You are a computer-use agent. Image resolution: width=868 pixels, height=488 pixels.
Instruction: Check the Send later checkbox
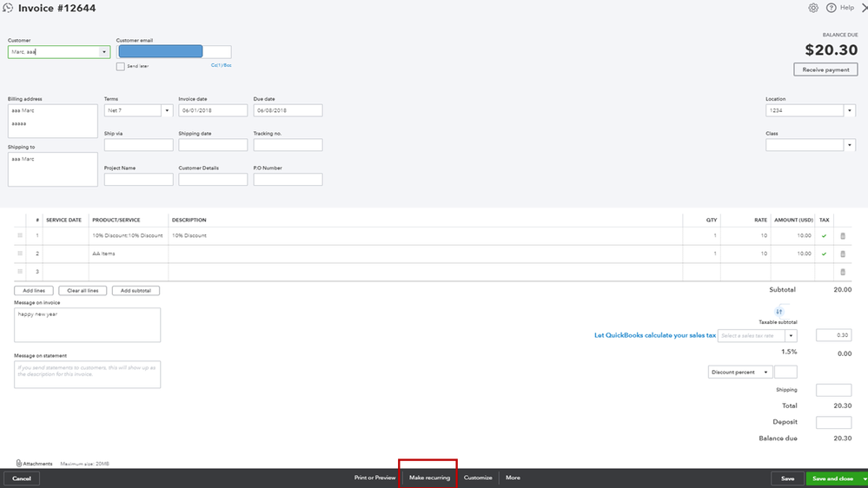(120, 66)
